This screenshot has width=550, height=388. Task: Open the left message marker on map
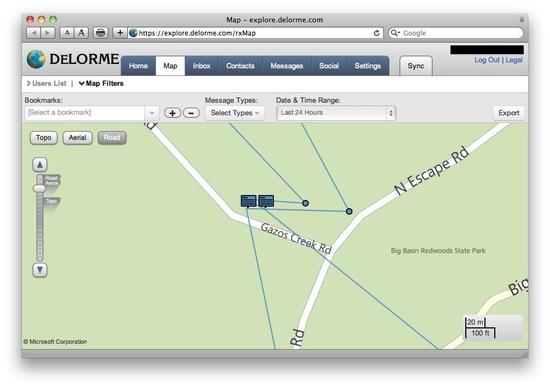pos(249,201)
